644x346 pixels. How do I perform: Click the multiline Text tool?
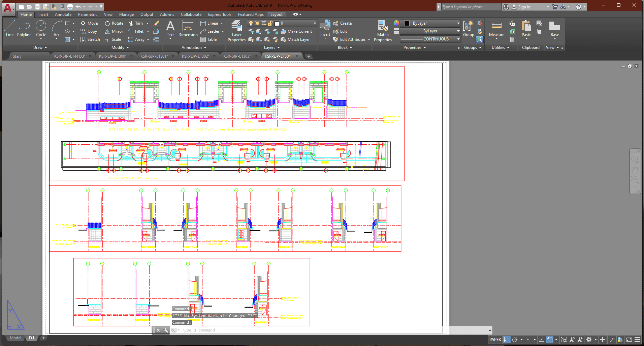[x=170, y=29]
